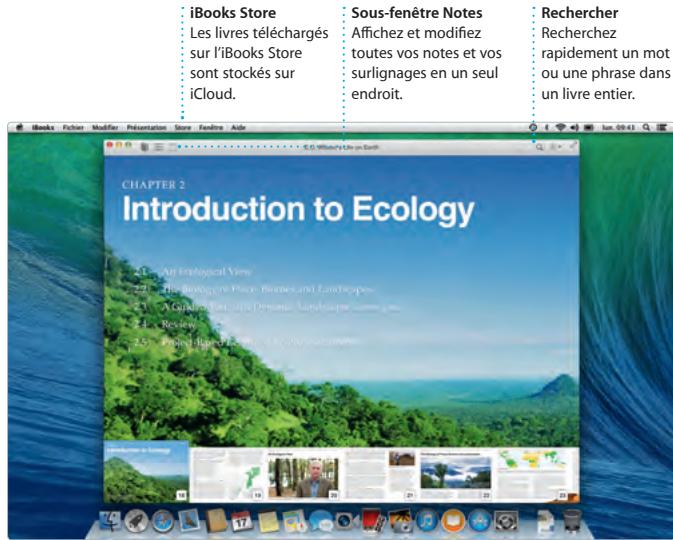Launch Safari from the Dock

point(163,521)
